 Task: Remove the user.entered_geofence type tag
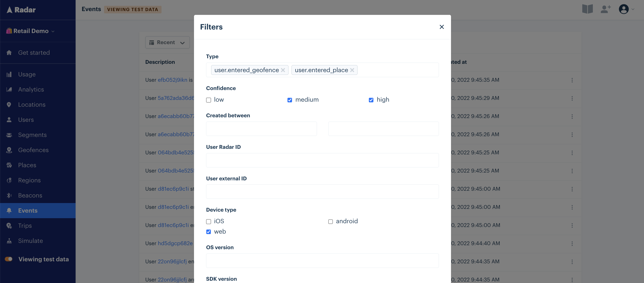[283, 70]
